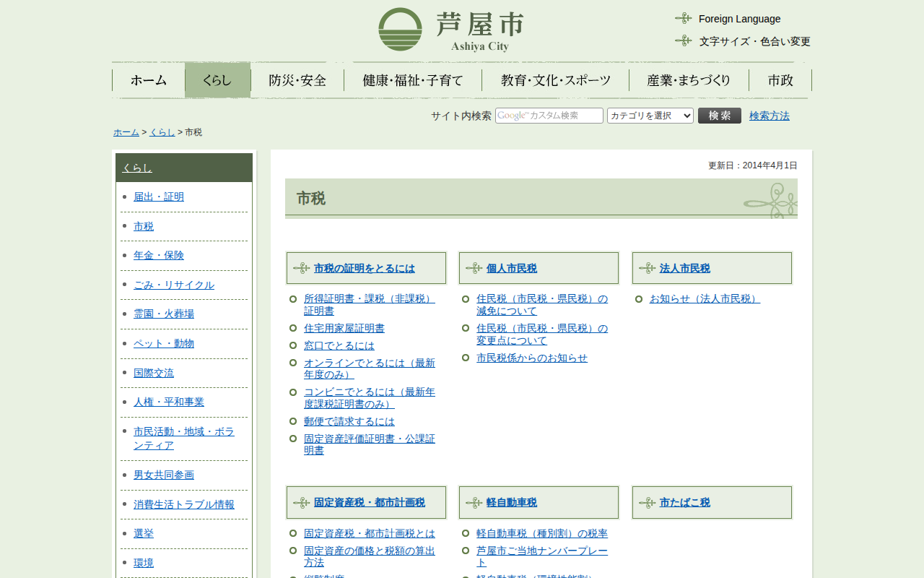Open the カテゴリを選択 dropdown
Image resolution: width=924 pixels, height=578 pixels.
(x=650, y=116)
